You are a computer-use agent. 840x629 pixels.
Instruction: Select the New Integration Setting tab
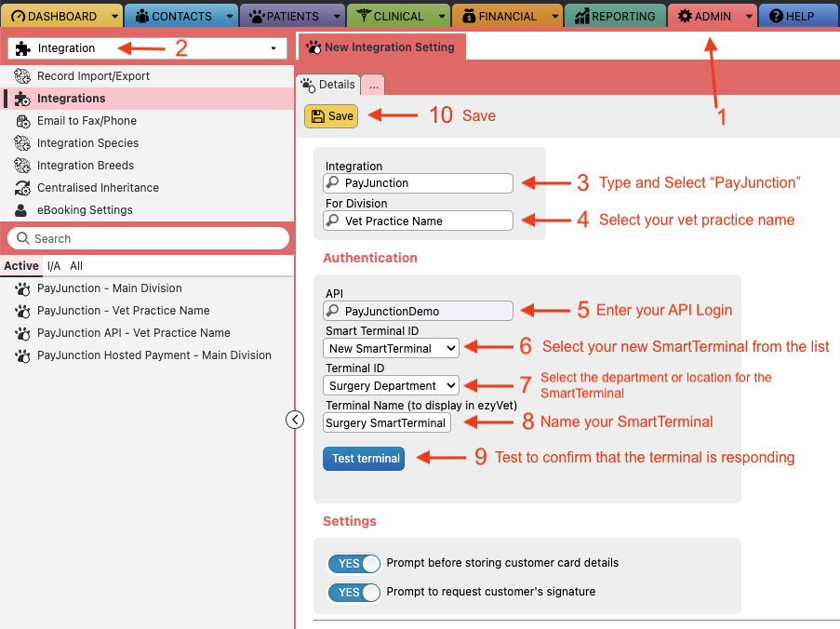[x=382, y=47]
